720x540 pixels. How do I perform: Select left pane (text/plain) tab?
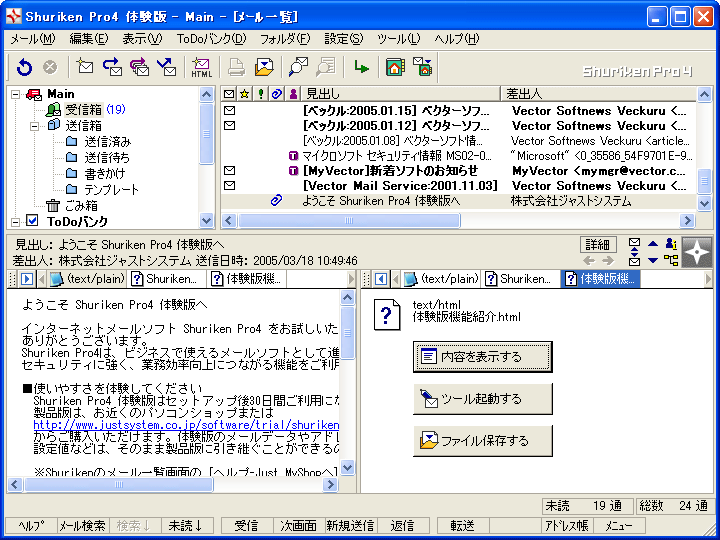[x=88, y=279]
